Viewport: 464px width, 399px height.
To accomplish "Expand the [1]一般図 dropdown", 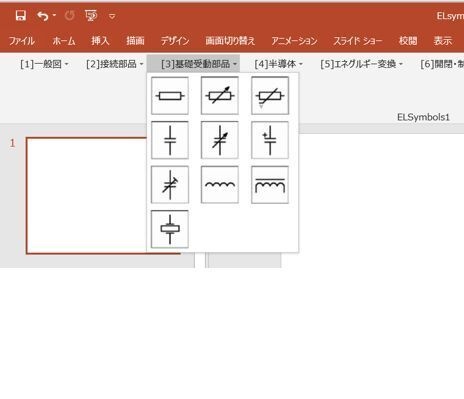I will tap(44, 64).
